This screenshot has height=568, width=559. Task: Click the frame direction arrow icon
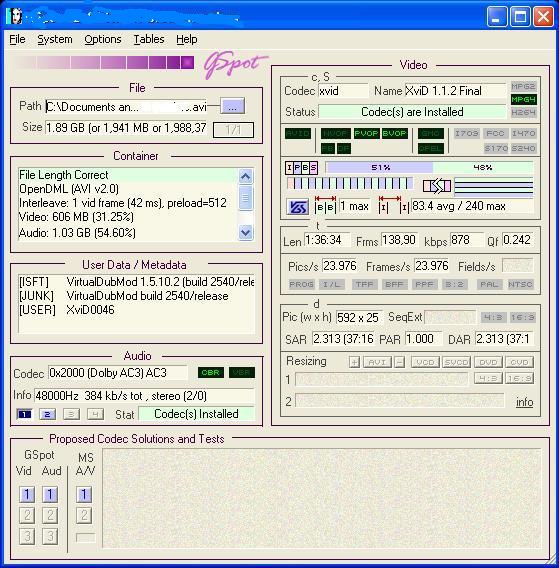(x=437, y=186)
